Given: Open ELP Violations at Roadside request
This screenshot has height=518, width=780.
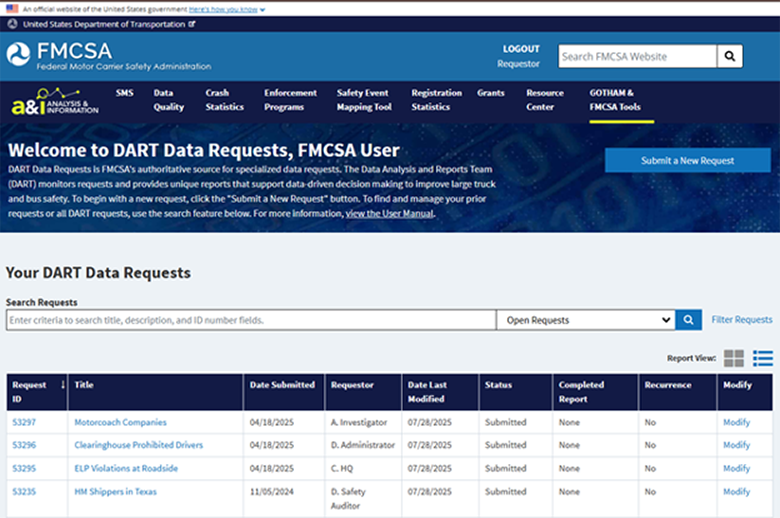Looking at the screenshot, I should point(126,468).
